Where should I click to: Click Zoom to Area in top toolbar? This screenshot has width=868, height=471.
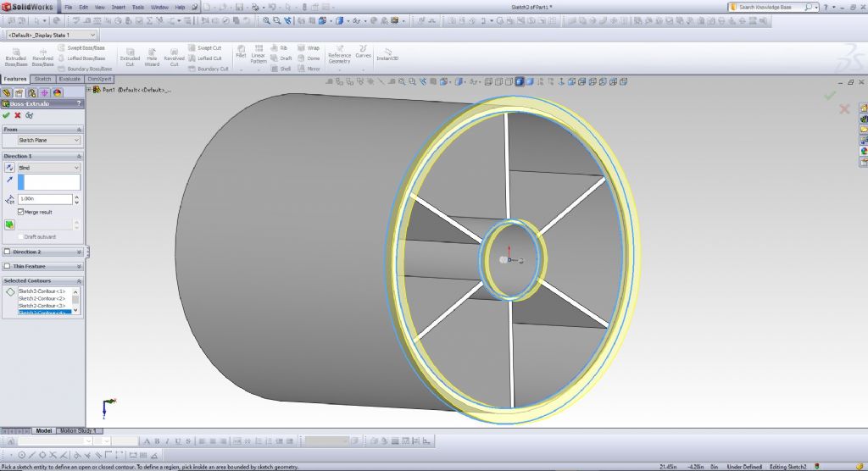click(x=277, y=21)
